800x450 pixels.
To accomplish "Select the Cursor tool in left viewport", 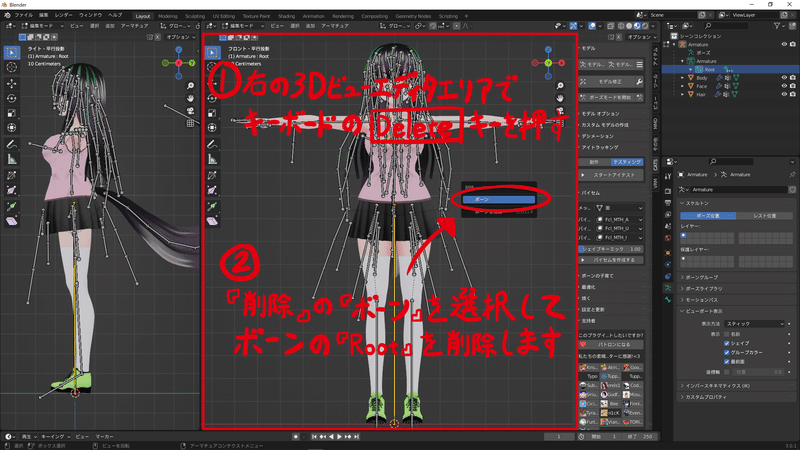I will (x=12, y=67).
